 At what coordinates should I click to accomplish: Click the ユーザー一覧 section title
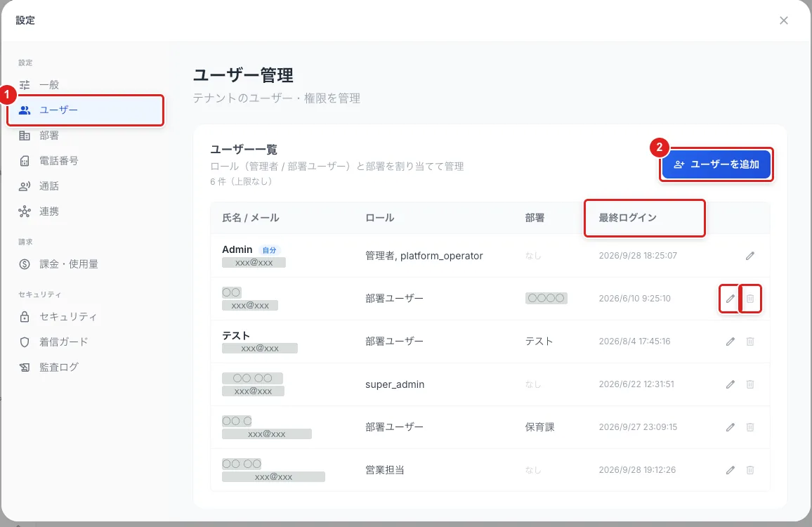click(244, 150)
